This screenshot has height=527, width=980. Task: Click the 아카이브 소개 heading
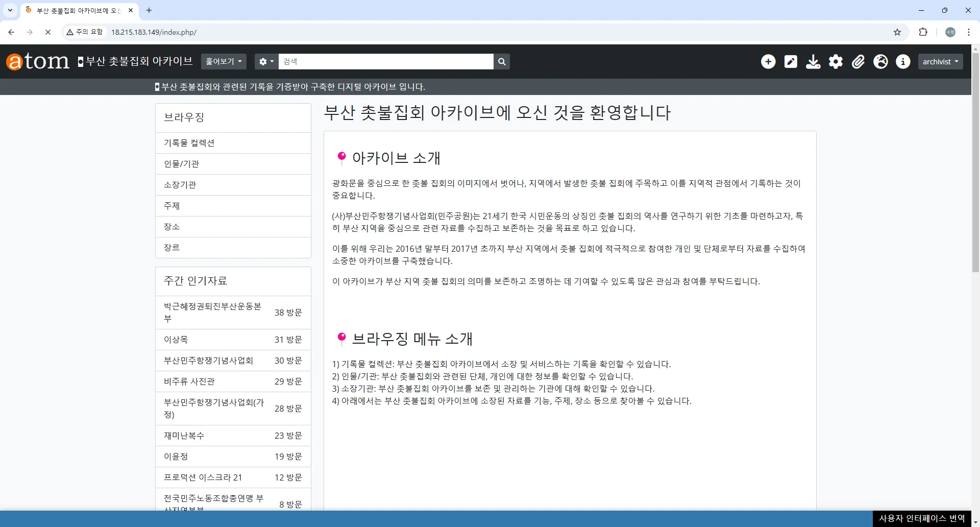(x=396, y=158)
